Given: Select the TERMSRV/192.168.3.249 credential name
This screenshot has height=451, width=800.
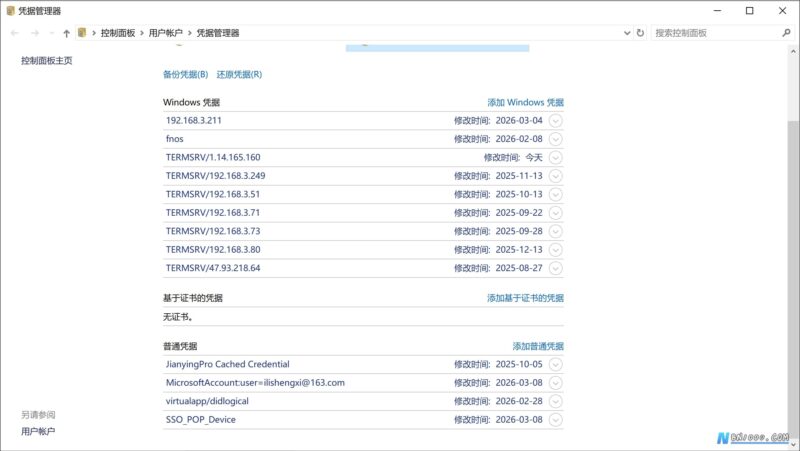Looking at the screenshot, I should click(215, 176).
